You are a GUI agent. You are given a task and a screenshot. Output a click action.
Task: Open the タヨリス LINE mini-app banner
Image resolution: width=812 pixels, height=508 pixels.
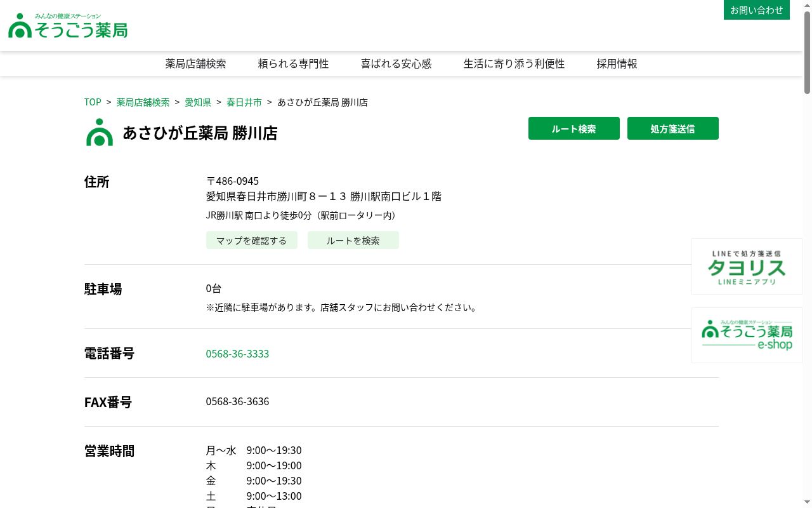747,267
